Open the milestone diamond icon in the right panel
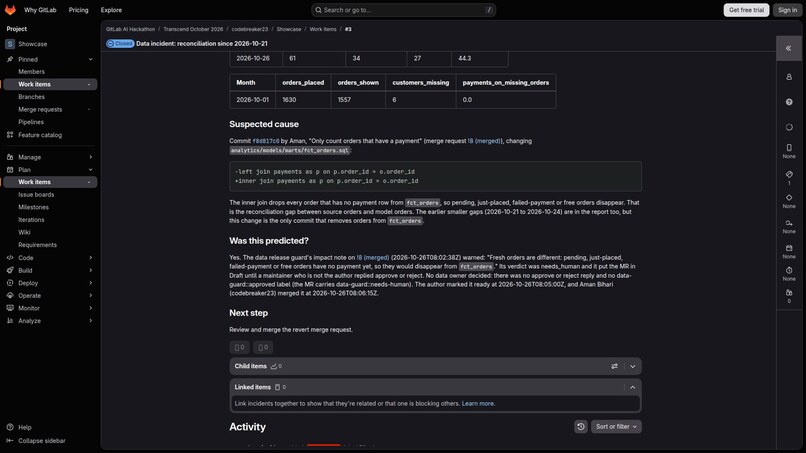806x453 pixels. coord(789,198)
